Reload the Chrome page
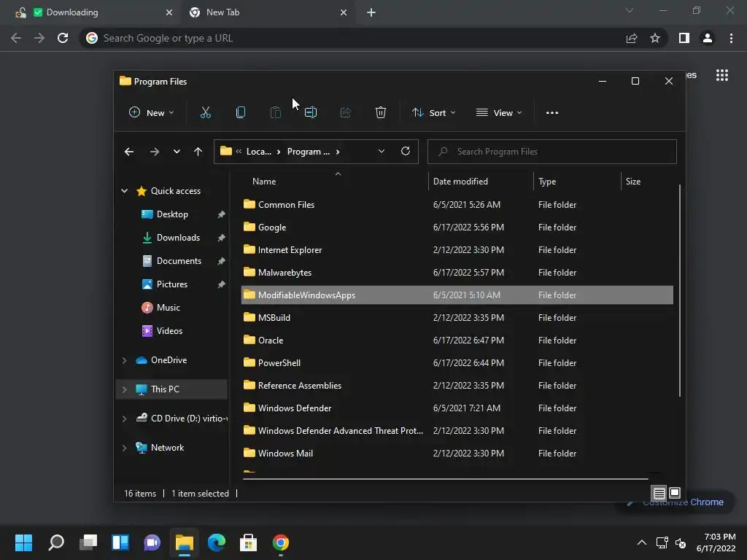The height and width of the screenshot is (560, 747). (63, 38)
